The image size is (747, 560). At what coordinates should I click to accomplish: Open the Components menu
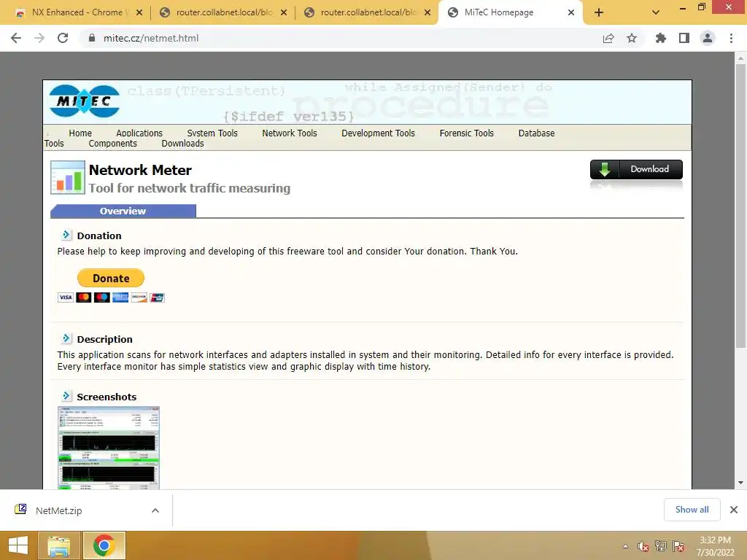[112, 144]
